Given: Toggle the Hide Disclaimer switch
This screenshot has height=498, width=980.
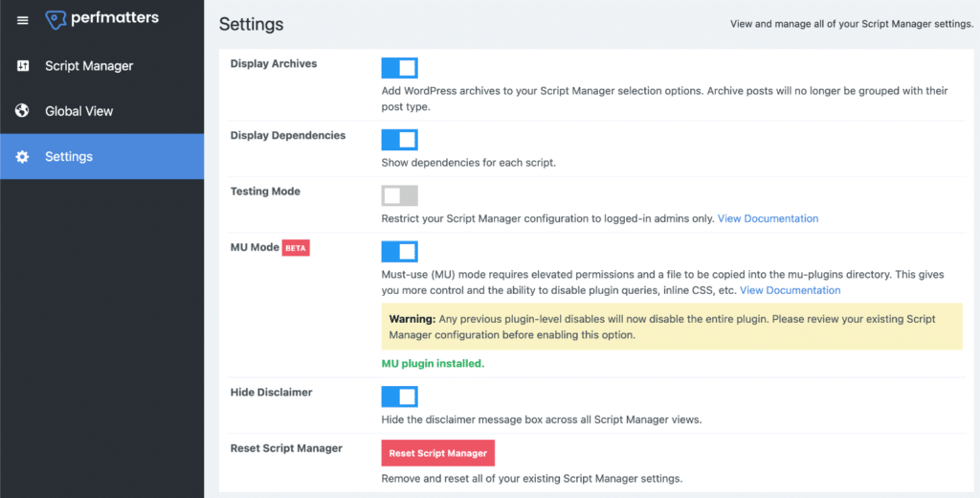Looking at the screenshot, I should tap(399, 396).
